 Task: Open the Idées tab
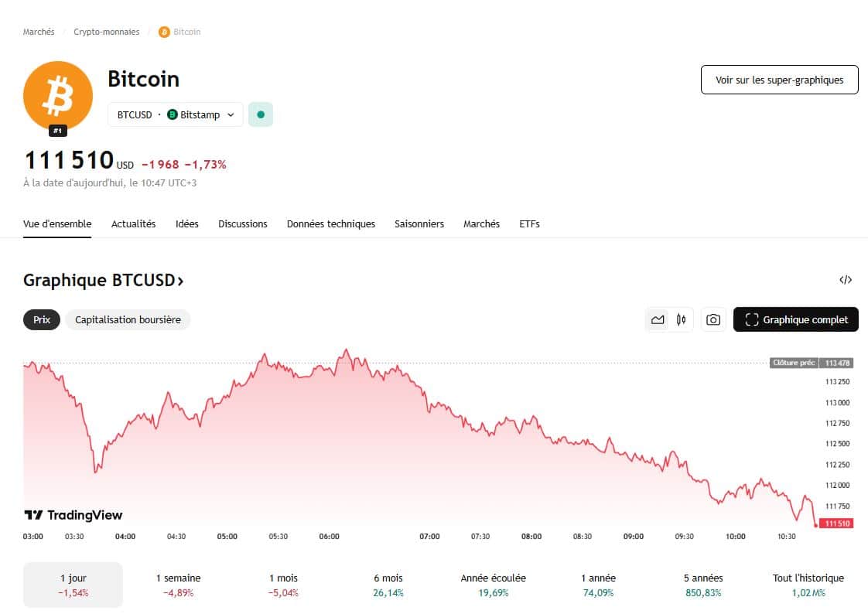[187, 224]
